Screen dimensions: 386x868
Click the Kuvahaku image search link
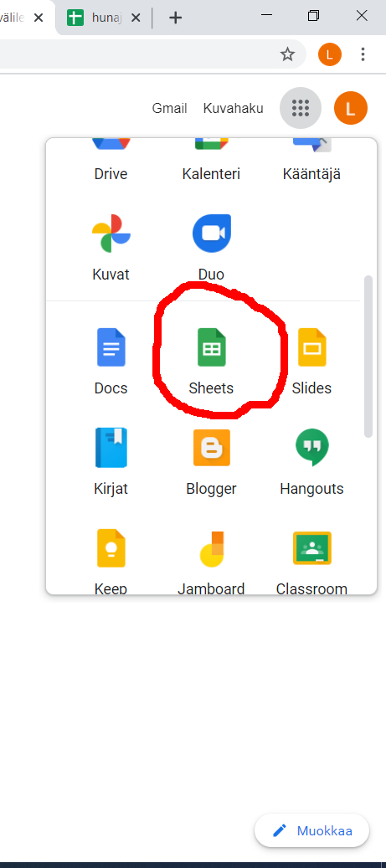pyautogui.click(x=233, y=108)
